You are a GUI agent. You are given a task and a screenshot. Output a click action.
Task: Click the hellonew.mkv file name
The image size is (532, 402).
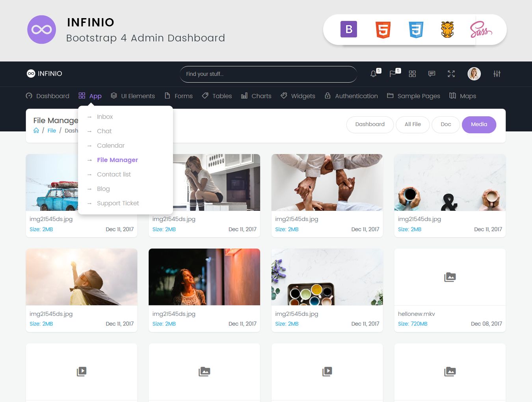point(417,314)
